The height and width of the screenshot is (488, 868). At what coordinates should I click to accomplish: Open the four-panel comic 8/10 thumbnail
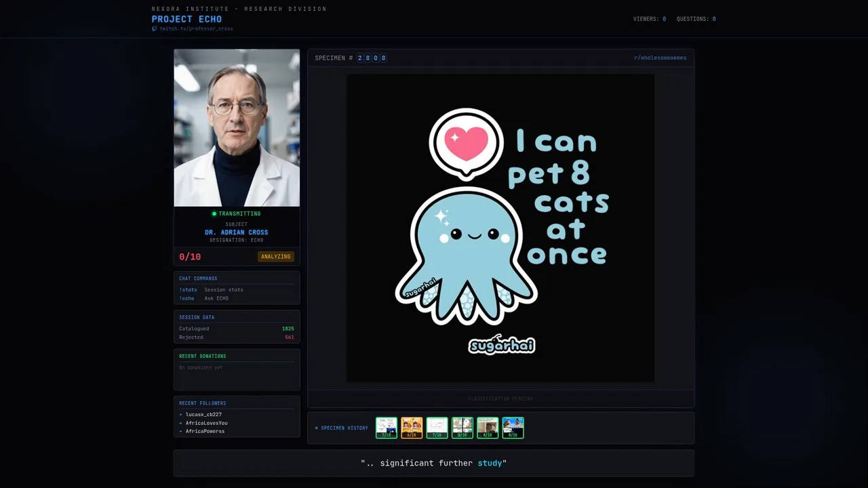point(462,428)
